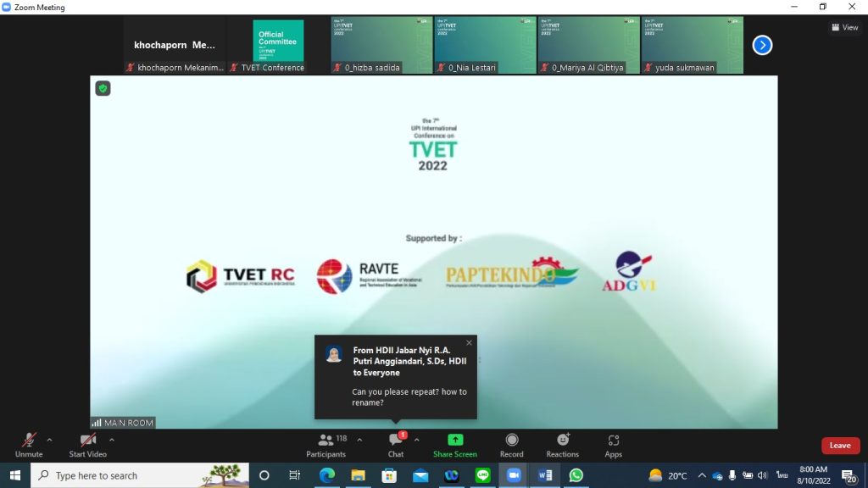Open the Windows Start menu
868x488 pixels.
(x=15, y=475)
